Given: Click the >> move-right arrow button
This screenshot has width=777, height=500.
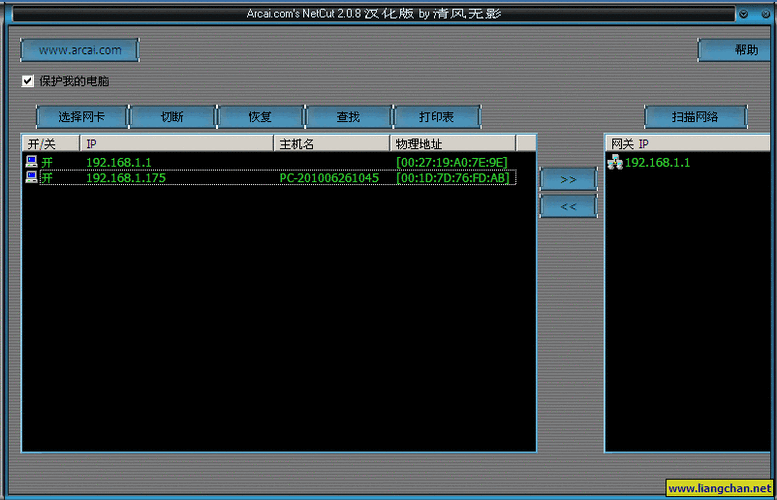Looking at the screenshot, I should [567, 179].
